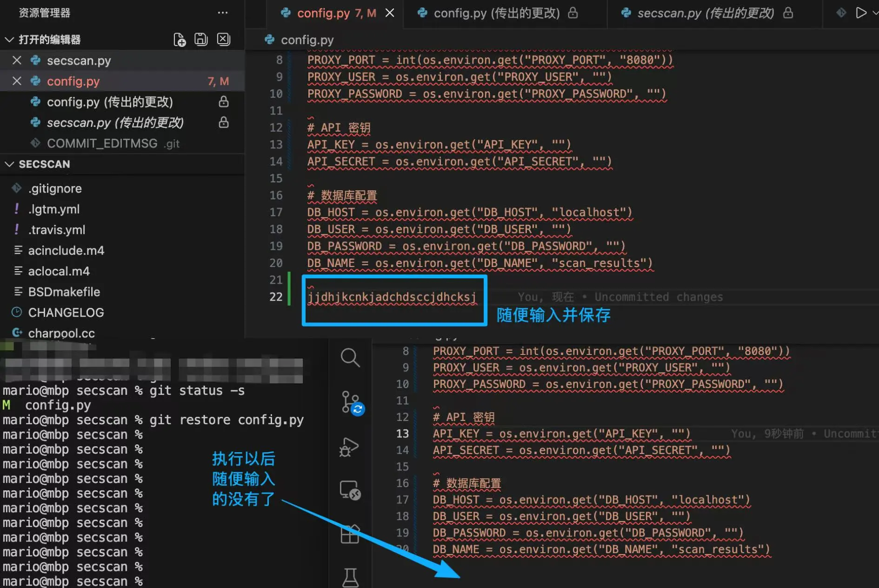
Task: Click the Close All Editors icon
Action: tap(224, 40)
